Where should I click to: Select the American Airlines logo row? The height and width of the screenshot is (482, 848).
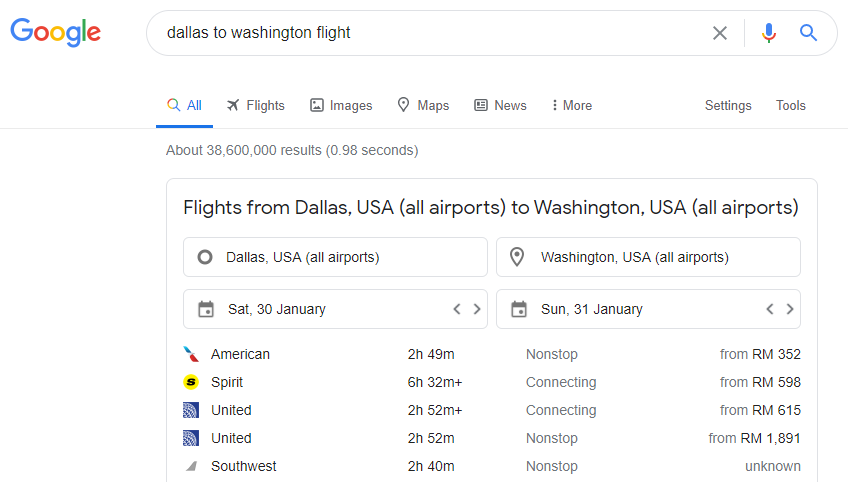[492, 354]
